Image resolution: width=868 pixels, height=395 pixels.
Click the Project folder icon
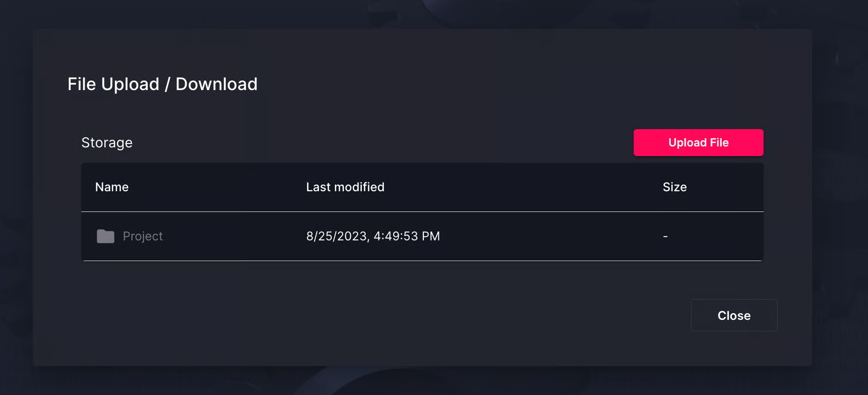point(105,236)
